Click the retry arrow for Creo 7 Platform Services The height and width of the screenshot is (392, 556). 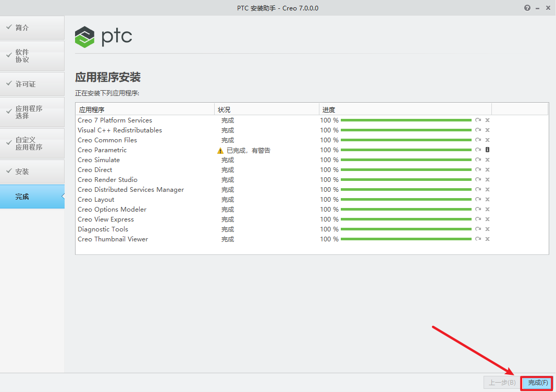coord(478,120)
